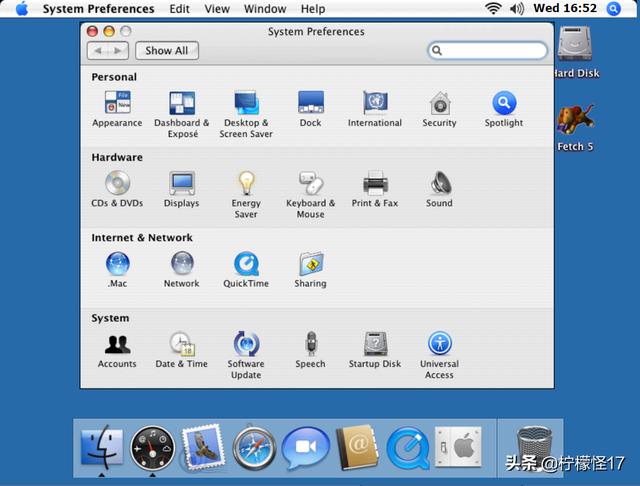Viewport: 640px width, 486px height.
Task: Open the Network preference pane
Action: [x=182, y=264]
